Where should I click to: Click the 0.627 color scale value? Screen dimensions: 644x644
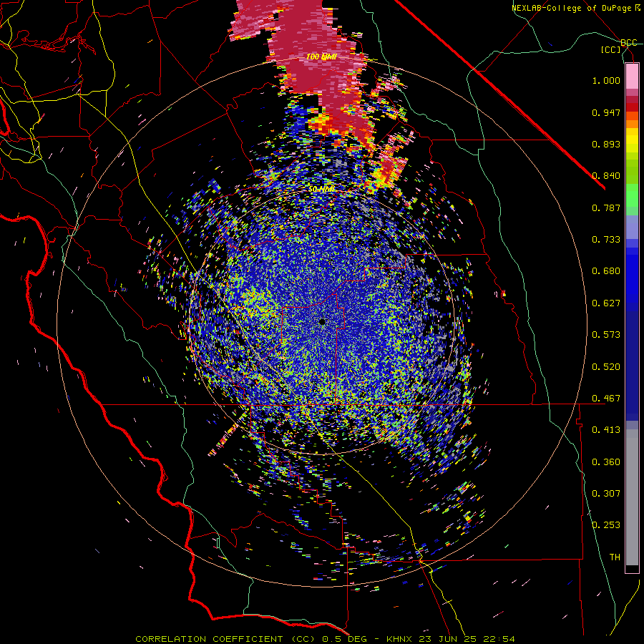pyautogui.click(x=606, y=303)
